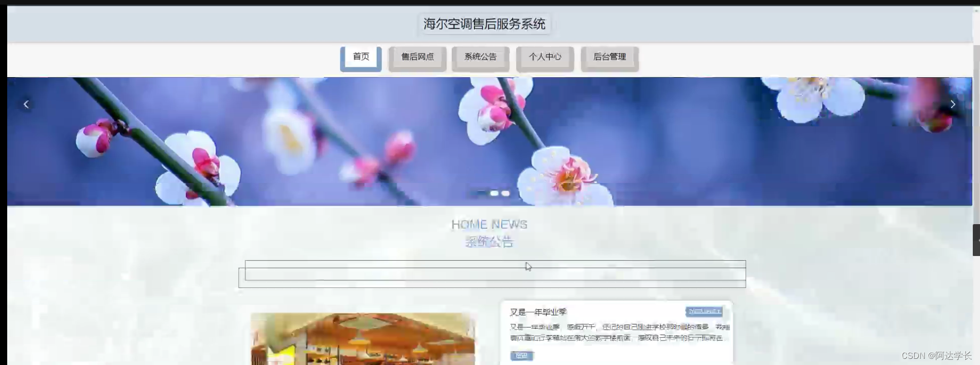Select the second carousel indicator dot
This screenshot has width=980, height=365.
coord(494,193)
